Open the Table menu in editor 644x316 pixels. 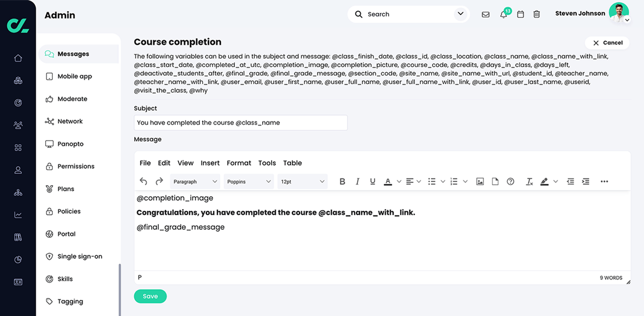point(292,163)
